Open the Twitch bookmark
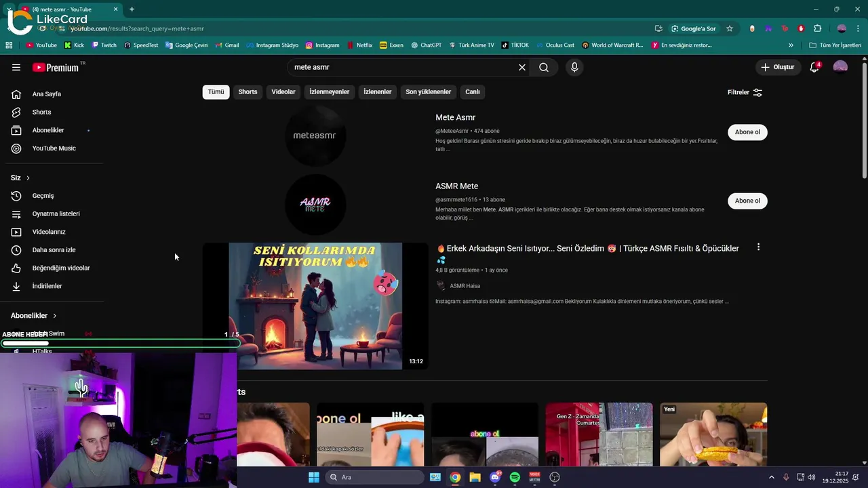 pyautogui.click(x=104, y=45)
